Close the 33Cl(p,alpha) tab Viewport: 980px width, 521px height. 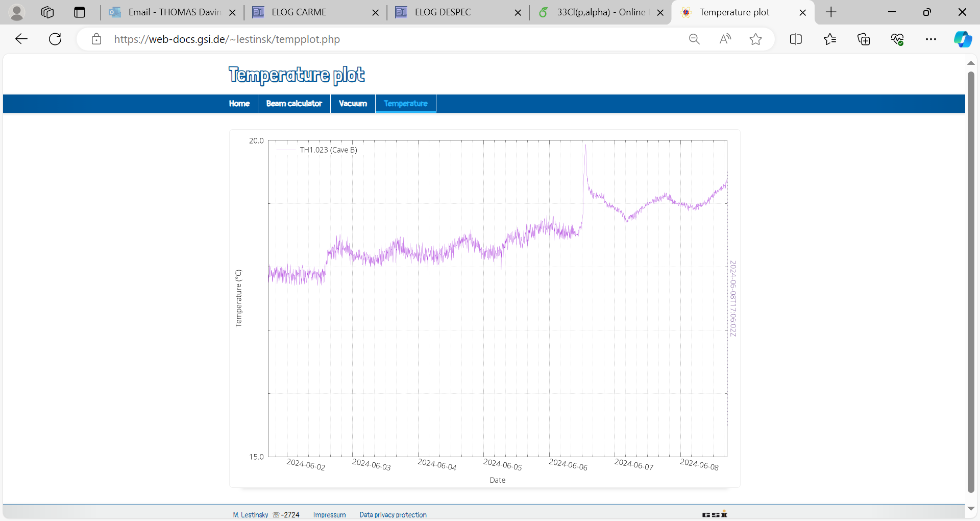(x=660, y=13)
